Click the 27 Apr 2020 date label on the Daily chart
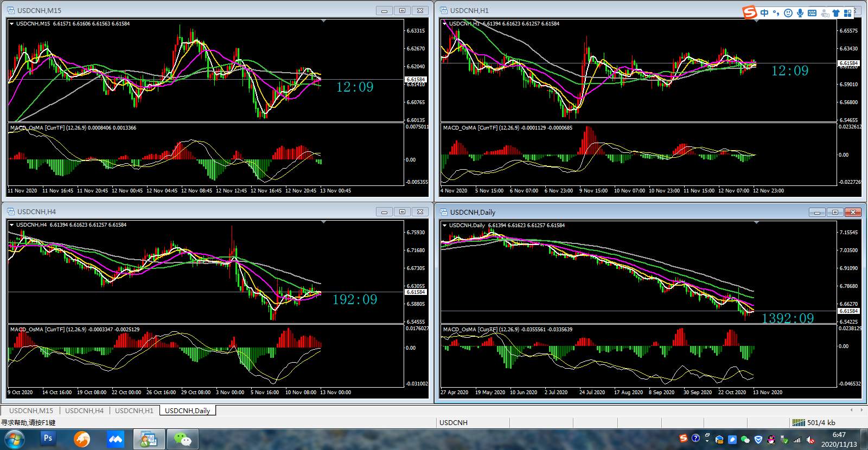 [x=455, y=393]
